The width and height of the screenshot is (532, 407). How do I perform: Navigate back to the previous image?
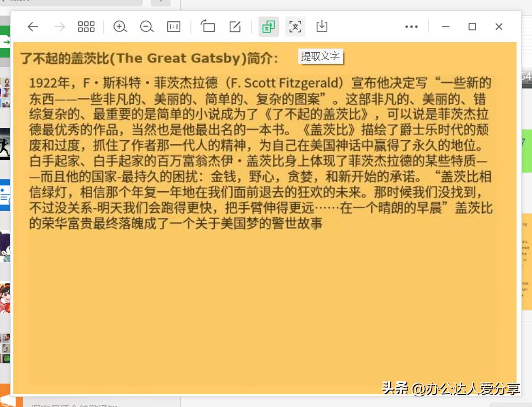(33, 26)
